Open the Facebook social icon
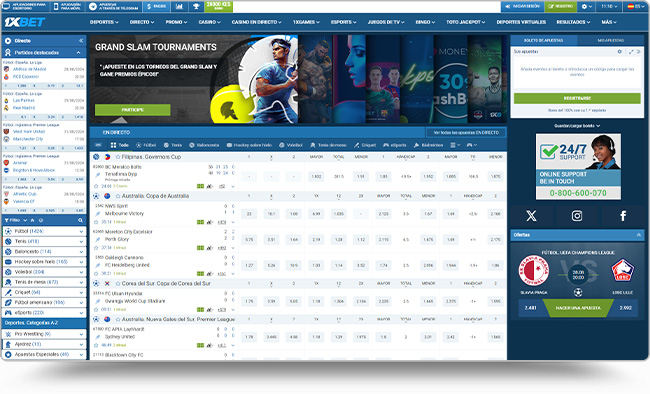 (x=623, y=216)
